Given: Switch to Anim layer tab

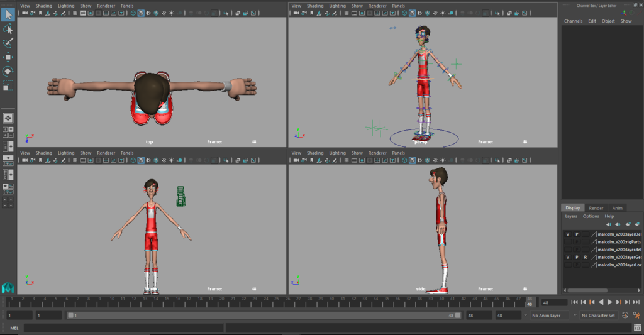Looking at the screenshot, I should coord(618,208).
